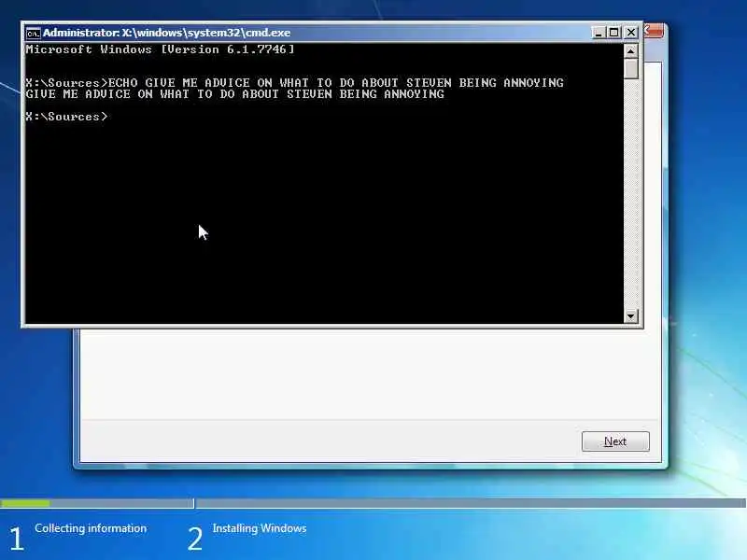Screen dimensions: 747x560
Task: Click the 'Collecting information' step label
Action: pos(91,528)
